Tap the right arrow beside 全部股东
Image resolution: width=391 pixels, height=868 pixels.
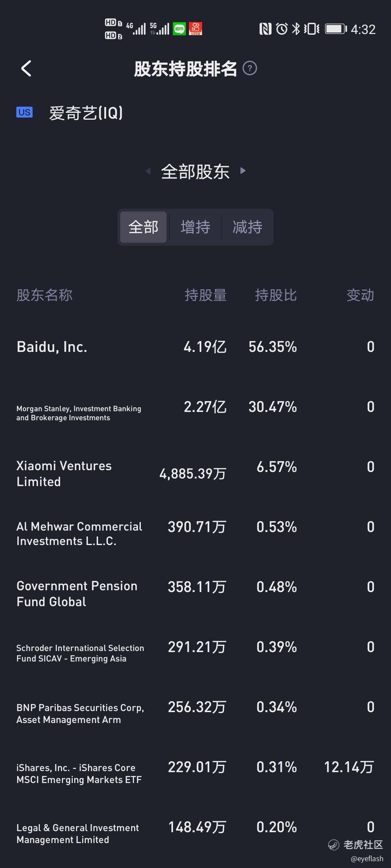click(x=243, y=171)
